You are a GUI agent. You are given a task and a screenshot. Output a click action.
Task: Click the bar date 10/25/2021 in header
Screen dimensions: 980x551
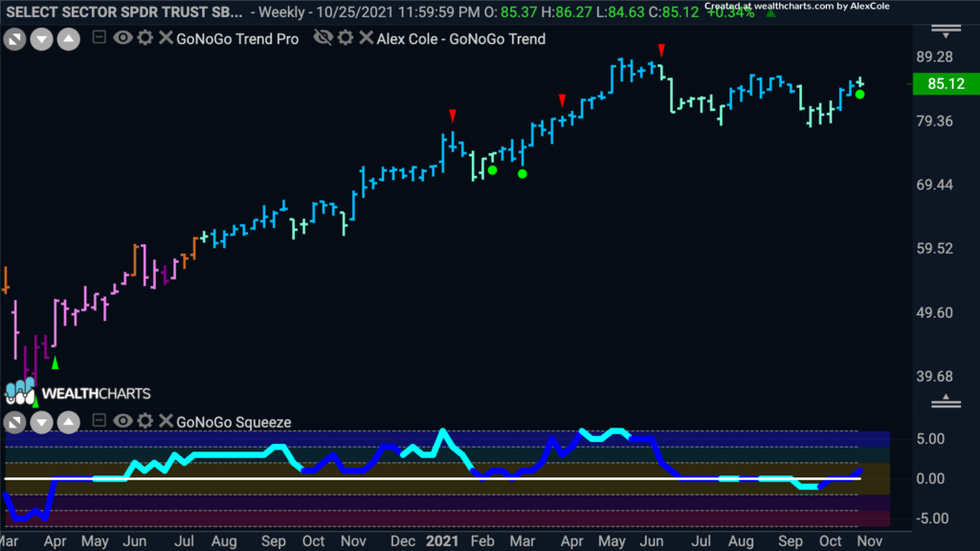[352, 11]
